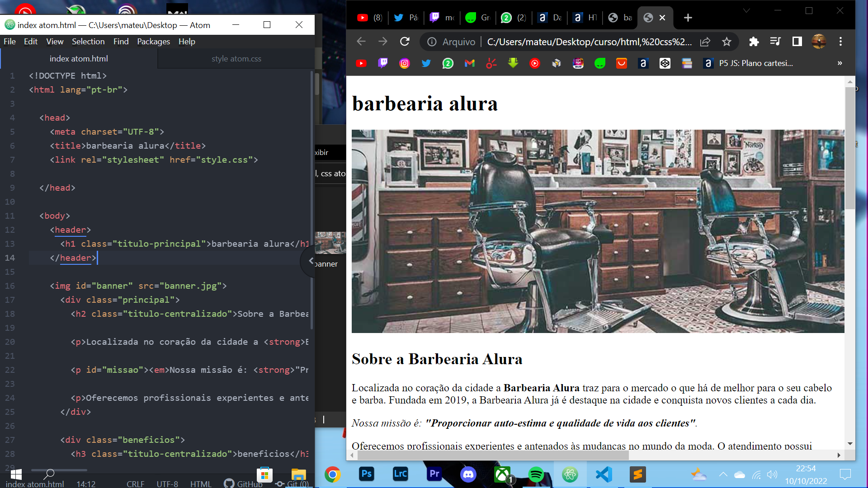Viewport: 868px width, 488px height.
Task: Open the Instagram bookmark icon
Action: 405,63
